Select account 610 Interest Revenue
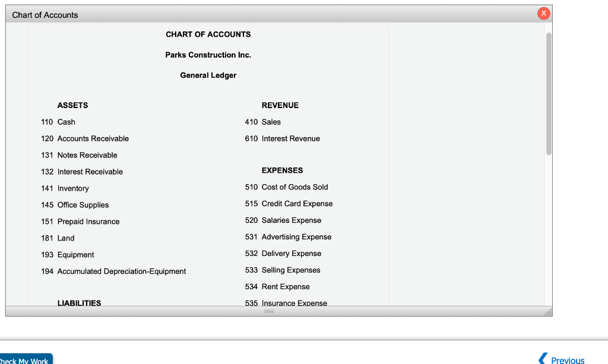 pos(283,138)
